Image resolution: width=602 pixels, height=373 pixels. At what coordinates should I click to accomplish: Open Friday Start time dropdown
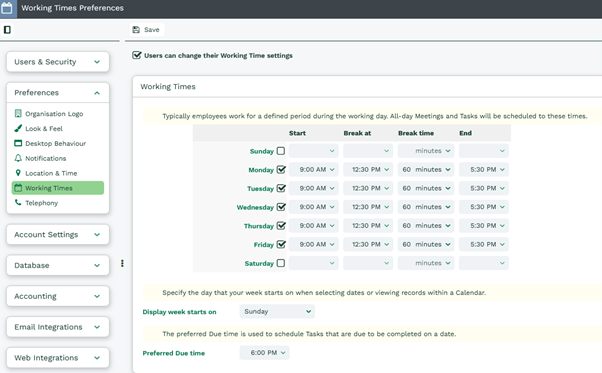pyautogui.click(x=313, y=244)
